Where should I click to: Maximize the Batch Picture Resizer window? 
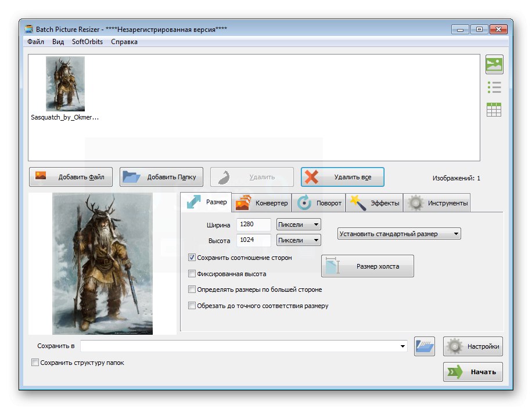click(x=479, y=30)
